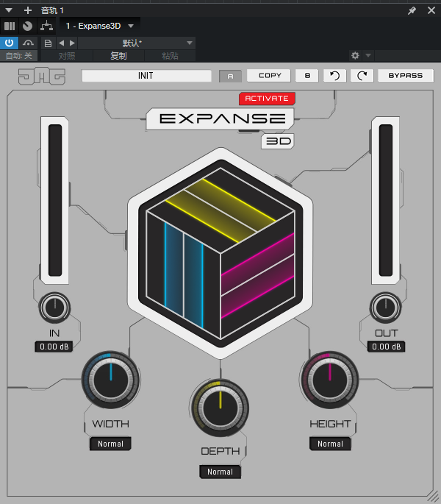This screenshot has width=441, height=504.
Task: Click the JMG logo
Action: (42, 77)
